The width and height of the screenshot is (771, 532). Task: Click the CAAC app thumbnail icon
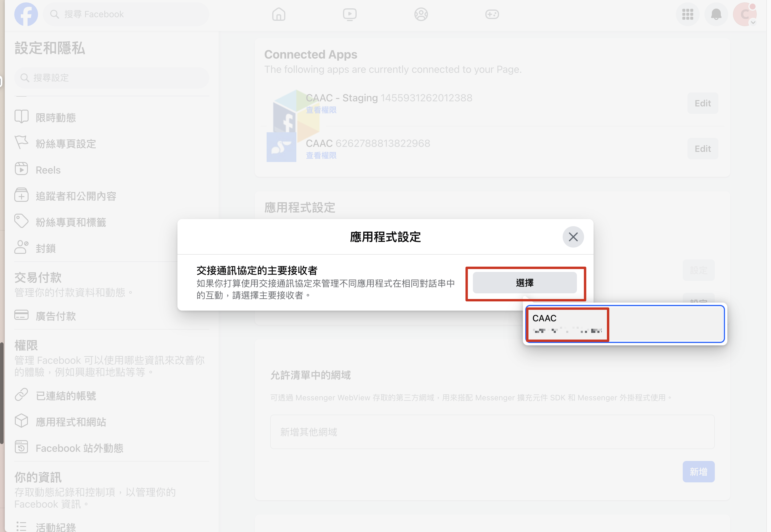tap(281, 147)
